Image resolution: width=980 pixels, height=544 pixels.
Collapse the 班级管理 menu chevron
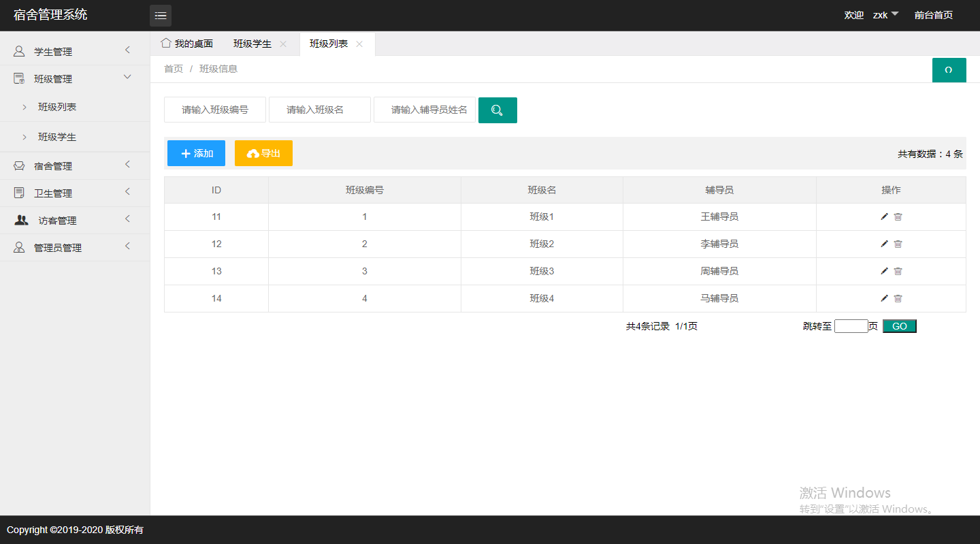(127, 77)
